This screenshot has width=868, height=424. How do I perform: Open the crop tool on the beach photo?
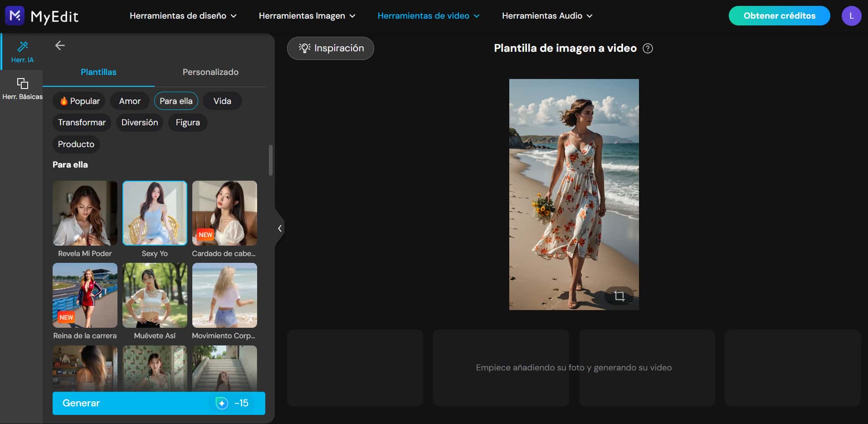(x=619, y=296)
